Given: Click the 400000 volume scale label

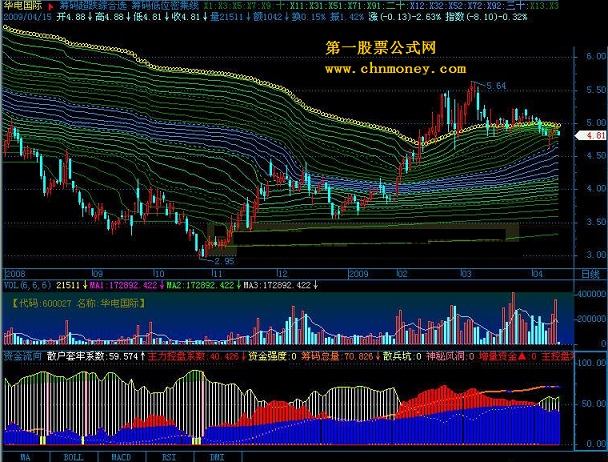Looking at the screenshot, I should (x=591, y=294).
